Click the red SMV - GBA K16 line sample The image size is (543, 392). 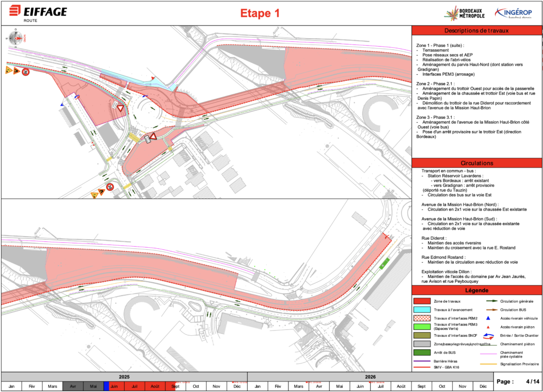click(x=422, y=367)
